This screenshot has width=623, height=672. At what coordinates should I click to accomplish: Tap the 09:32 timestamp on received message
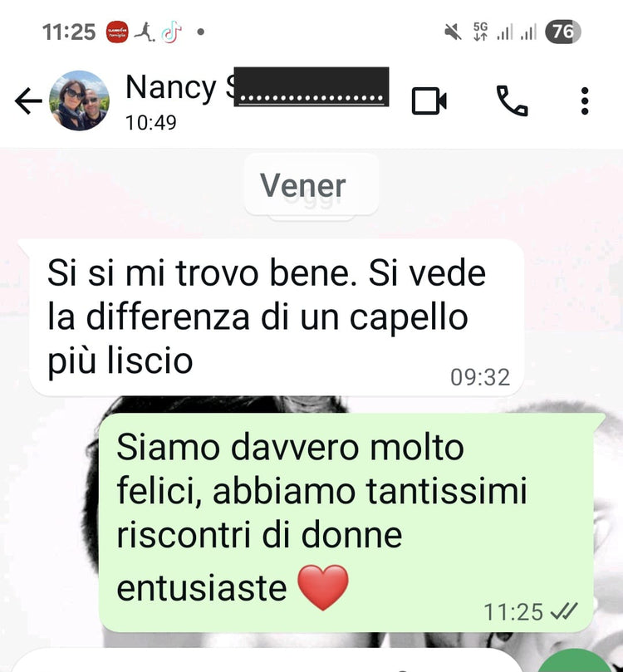pos(480,378)
